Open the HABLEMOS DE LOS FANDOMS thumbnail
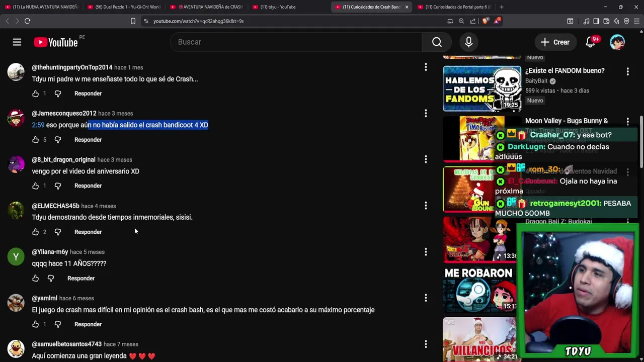644x362 pixels. (x=482, y=88)
